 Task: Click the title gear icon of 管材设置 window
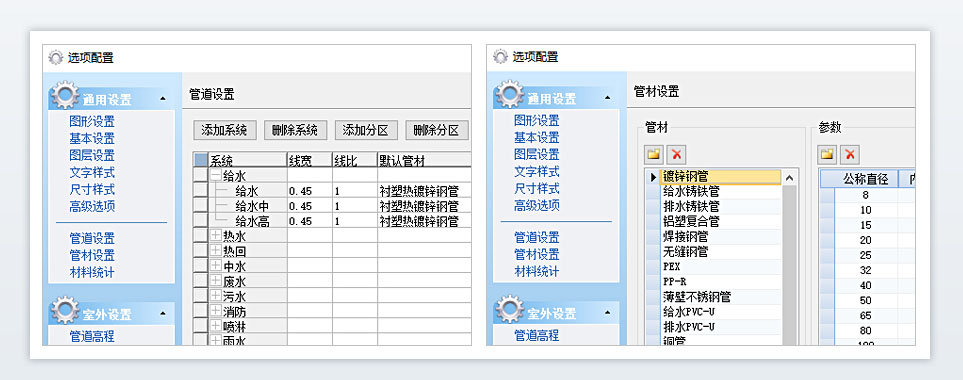[501, 56]
